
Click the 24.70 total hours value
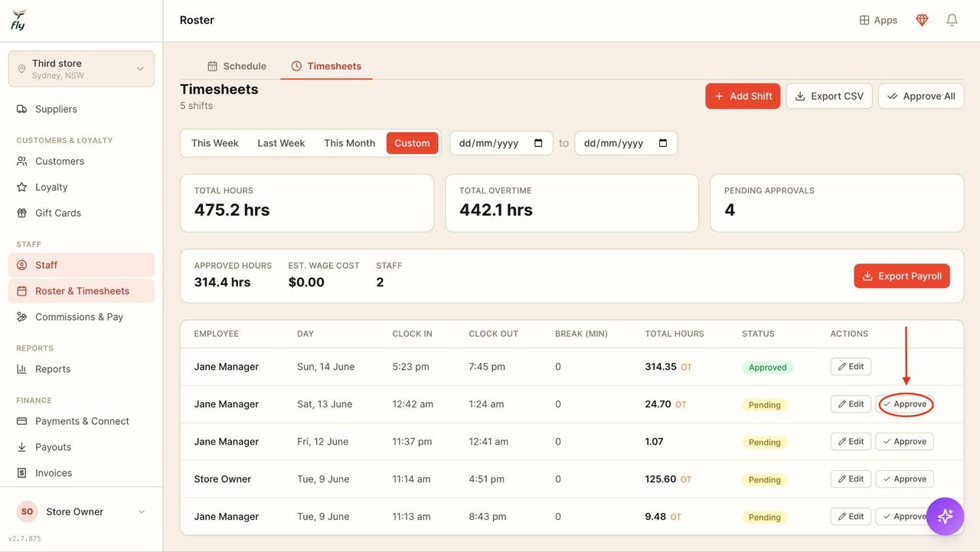pyautogui.click(x=658, y=404)
